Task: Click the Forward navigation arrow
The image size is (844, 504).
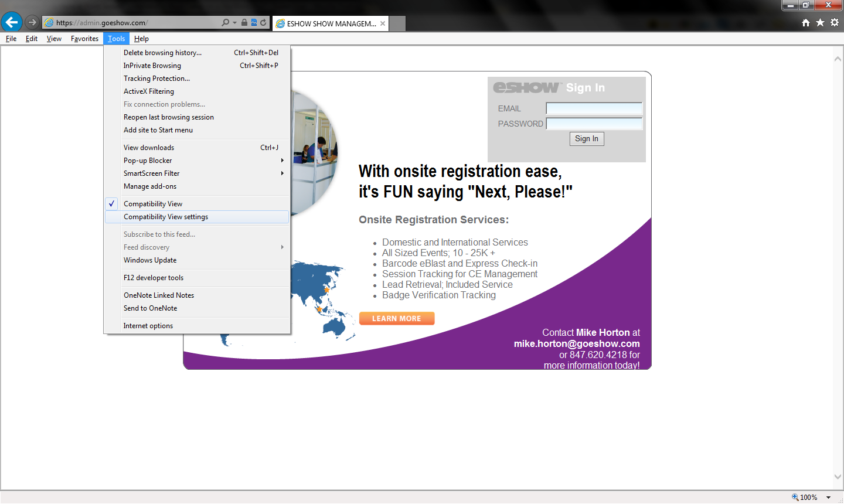Action: click(x=32, y=22)
